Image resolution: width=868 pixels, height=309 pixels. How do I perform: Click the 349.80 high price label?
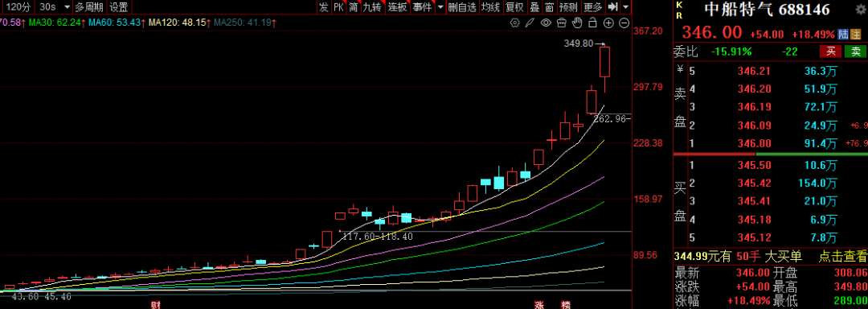[x=578, y=43]
